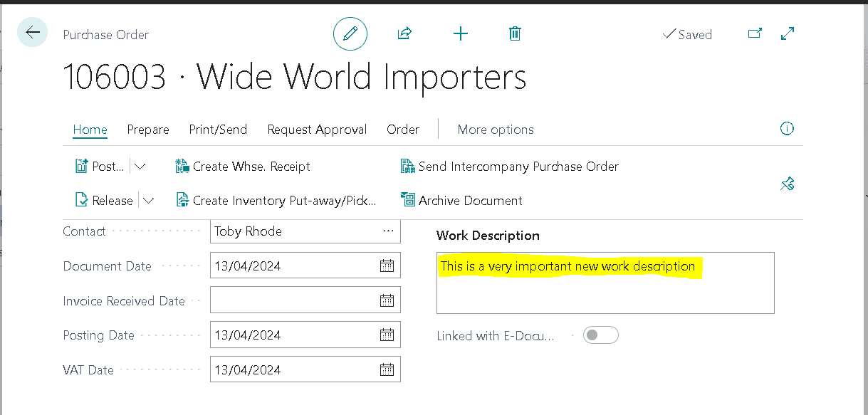Click the Work Description heading
The width and height of the screenshot is (868, 415).
click(x=488, y=236)
